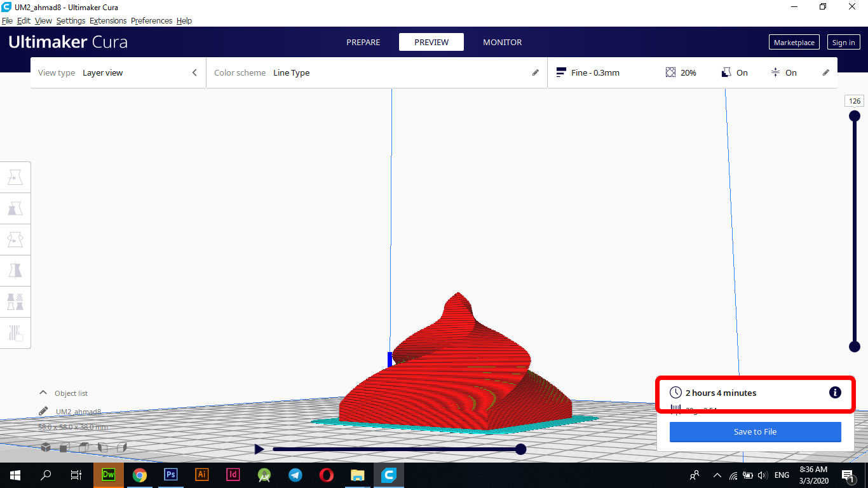868x488 pixels.
Task: Click the support On indicator
Action: pyautogui.click(x=735, y=72)
